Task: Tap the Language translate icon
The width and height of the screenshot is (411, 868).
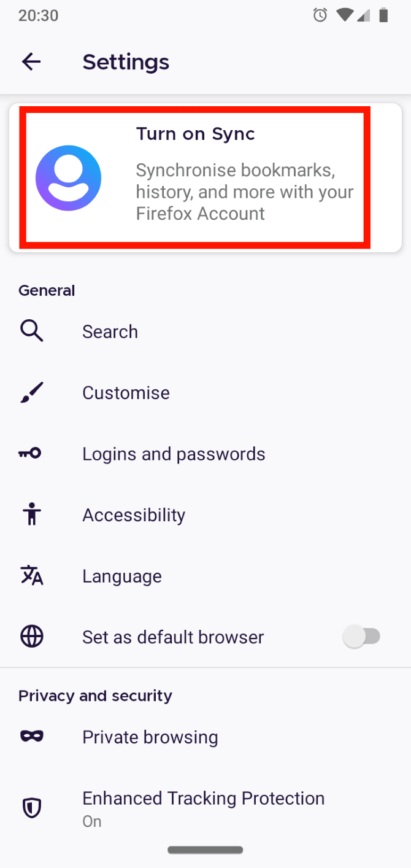Action: (31, 576)
